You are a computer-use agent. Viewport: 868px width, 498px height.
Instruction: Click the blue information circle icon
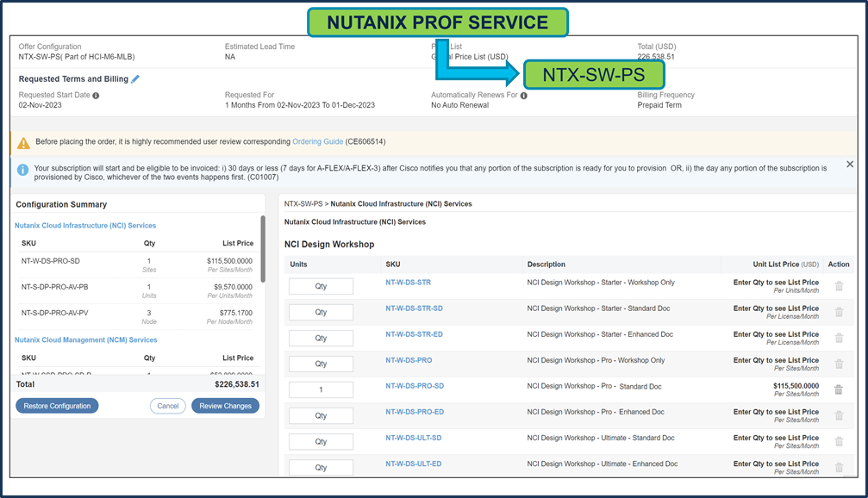[x=22, y=170]
